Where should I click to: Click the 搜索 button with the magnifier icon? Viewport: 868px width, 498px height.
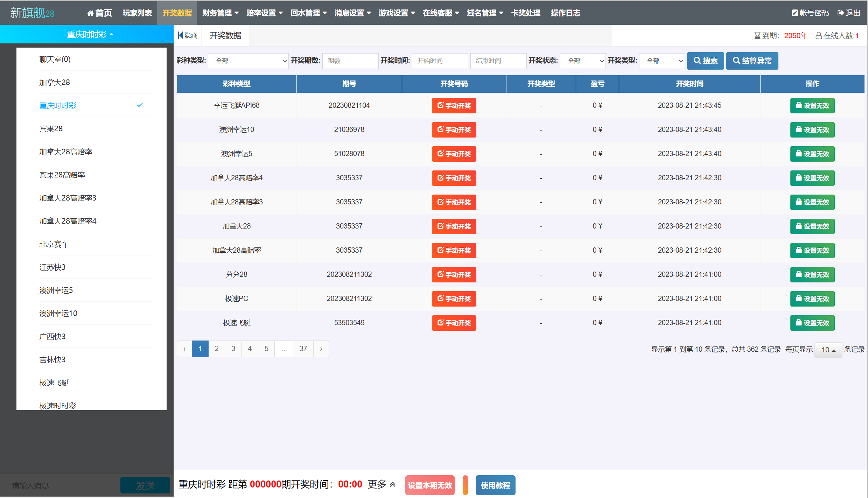tap(705, 61)
